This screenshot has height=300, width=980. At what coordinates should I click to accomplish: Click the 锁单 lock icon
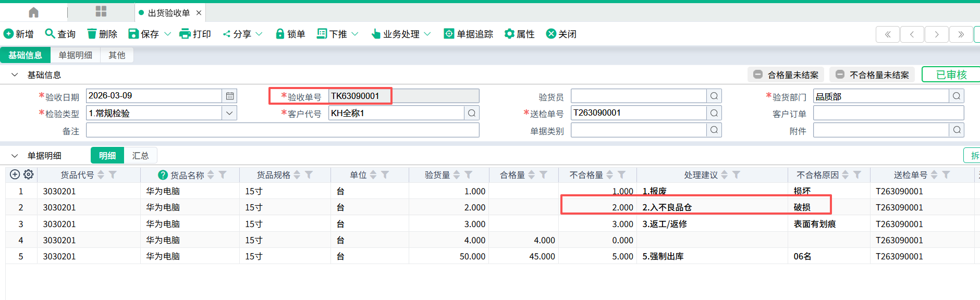tap(280, 34)
